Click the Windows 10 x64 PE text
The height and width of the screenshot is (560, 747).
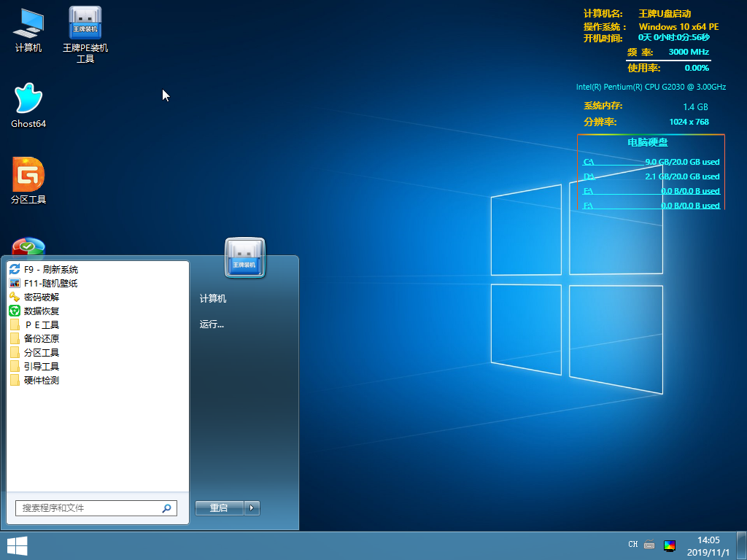(x=679, y=27)
